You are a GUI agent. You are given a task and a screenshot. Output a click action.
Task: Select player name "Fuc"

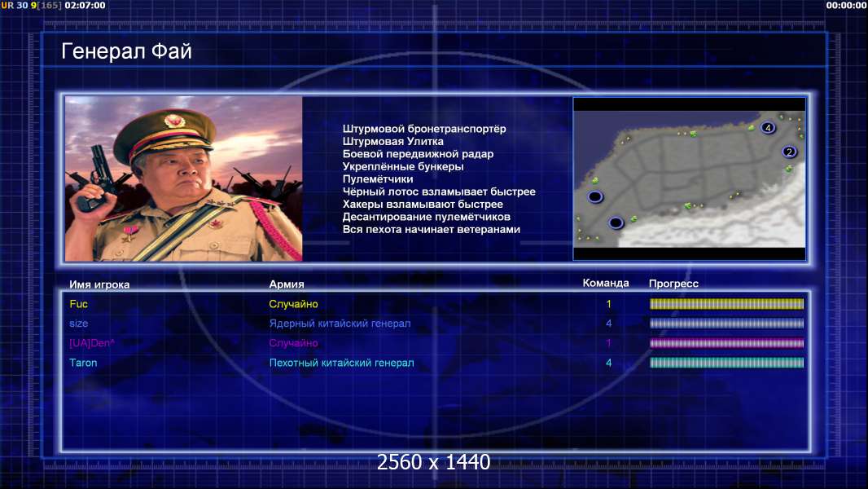(x=79, y=304)
